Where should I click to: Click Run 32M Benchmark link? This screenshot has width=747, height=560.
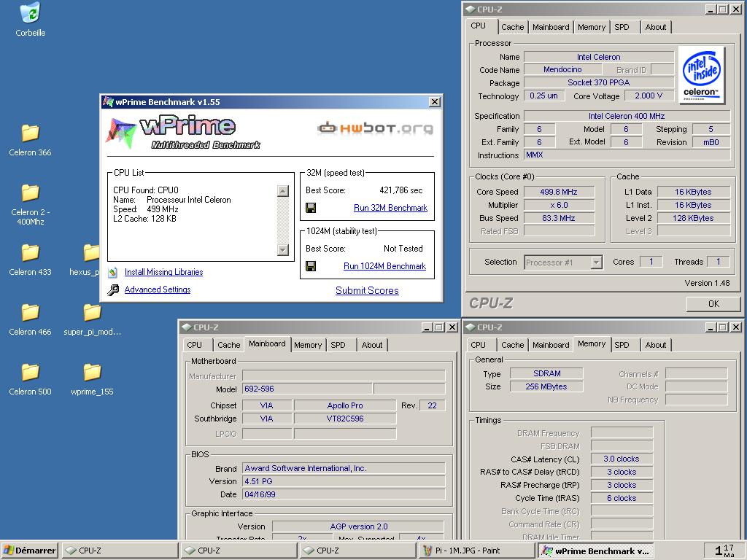coord(391,208)
